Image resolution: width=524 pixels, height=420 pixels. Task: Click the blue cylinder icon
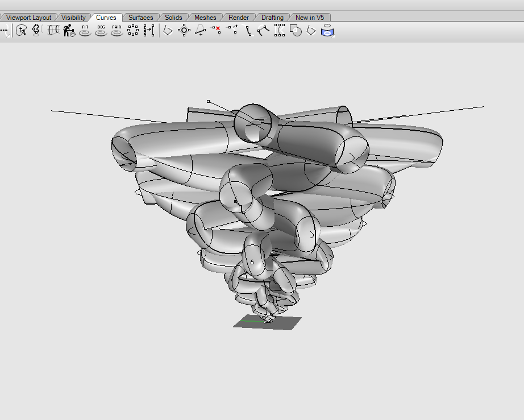point(327,30)
